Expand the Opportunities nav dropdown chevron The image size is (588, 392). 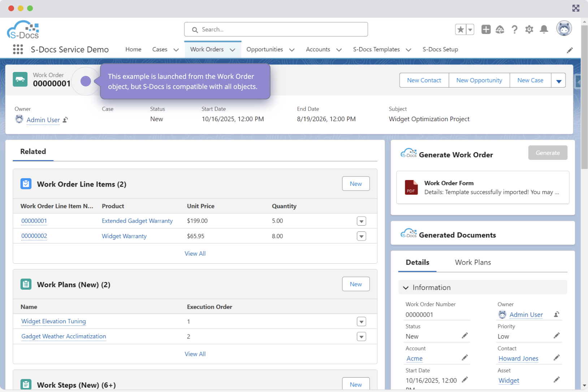[292, 50]
